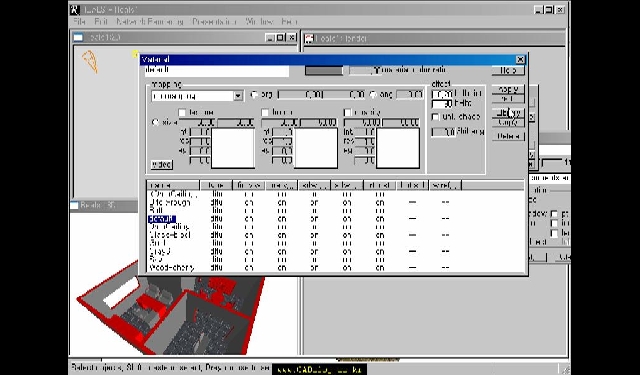Viewport: 640px width, 375px height.
Task: Open the Edit menu
Action: pyautogui.click(x=101, y=22)
